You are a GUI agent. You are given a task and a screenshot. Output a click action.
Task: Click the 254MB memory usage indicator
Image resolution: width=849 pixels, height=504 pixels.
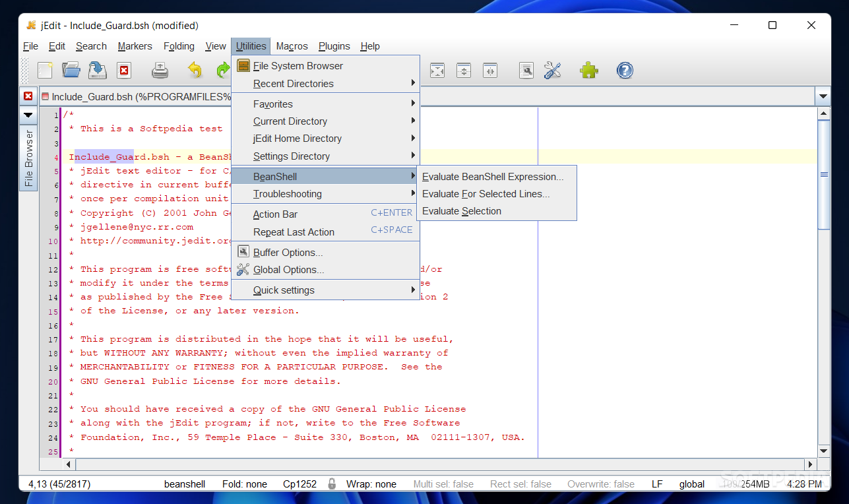(x=746, y=484)
